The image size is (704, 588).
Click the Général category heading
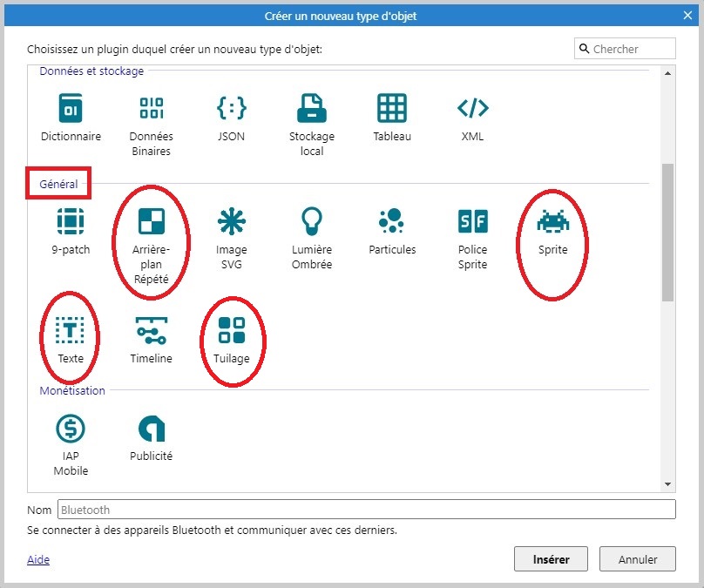click(58, 184)
